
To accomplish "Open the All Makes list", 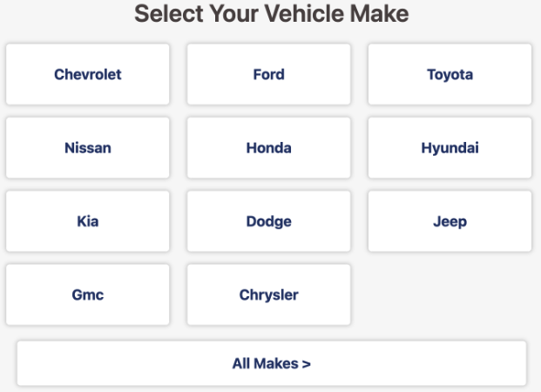I will 271,363.
